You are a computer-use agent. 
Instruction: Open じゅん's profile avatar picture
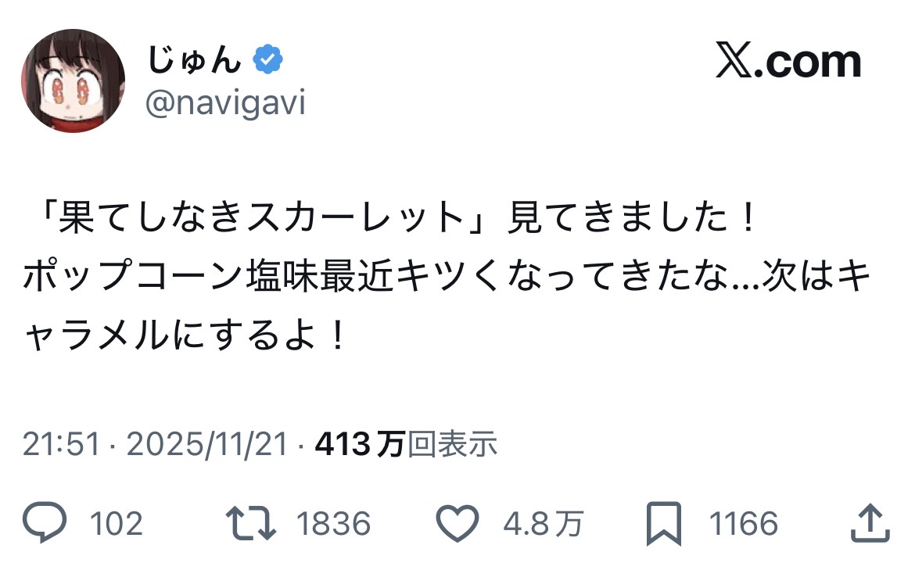click(73, 81)
